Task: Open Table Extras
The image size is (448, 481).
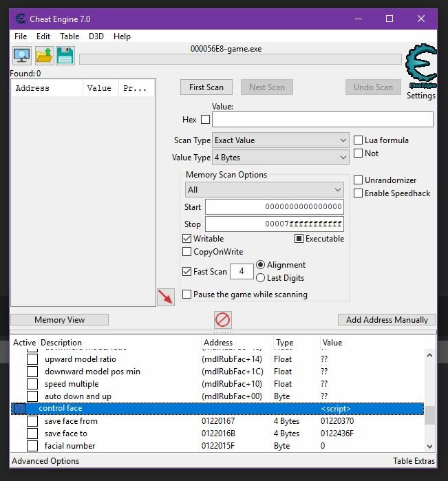Action: 414,461
